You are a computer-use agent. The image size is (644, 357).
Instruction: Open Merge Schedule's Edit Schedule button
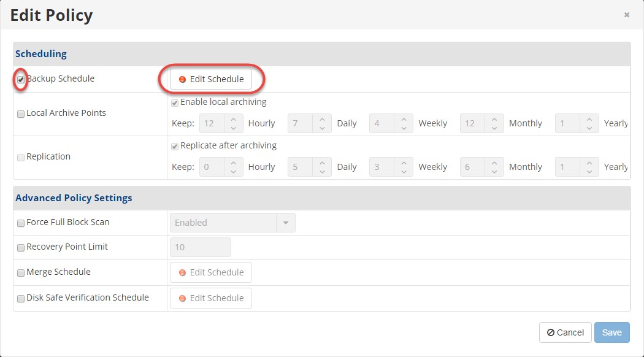[211, 272]
